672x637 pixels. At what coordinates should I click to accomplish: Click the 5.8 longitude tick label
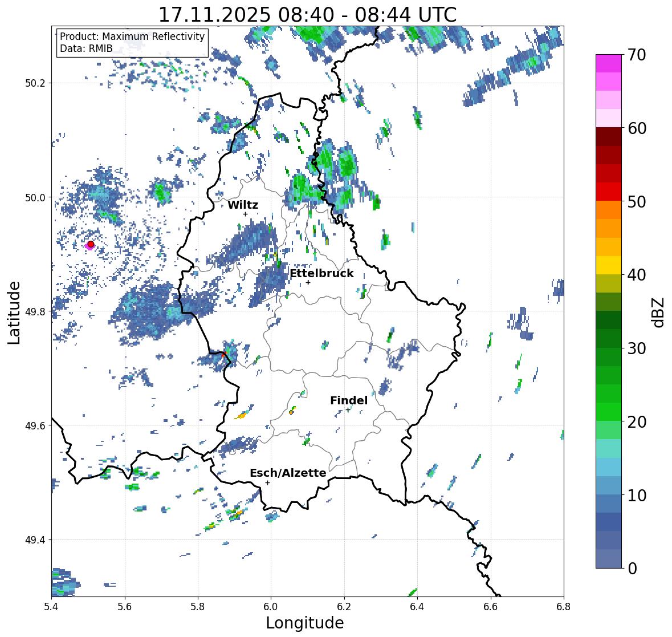[x=198, y=607]
